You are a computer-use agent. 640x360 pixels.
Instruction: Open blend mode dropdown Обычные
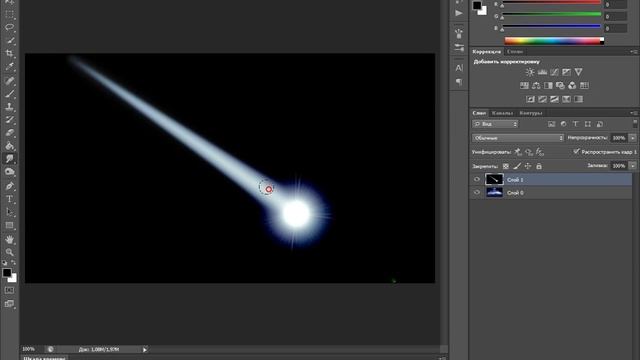pos(518,138)
